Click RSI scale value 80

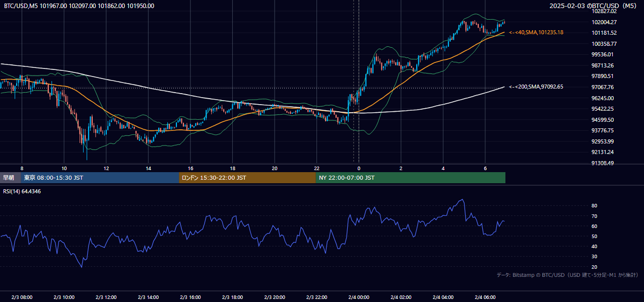tap(595, 206)
